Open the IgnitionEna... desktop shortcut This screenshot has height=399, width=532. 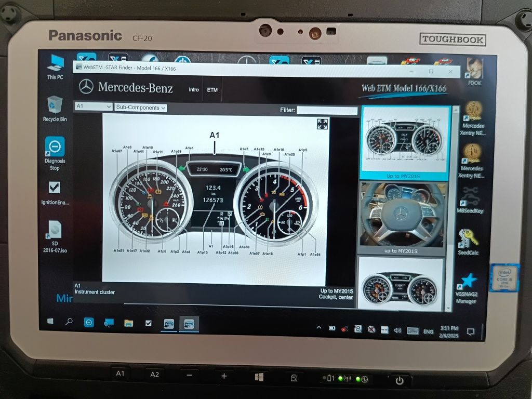[x=55, y=193]
